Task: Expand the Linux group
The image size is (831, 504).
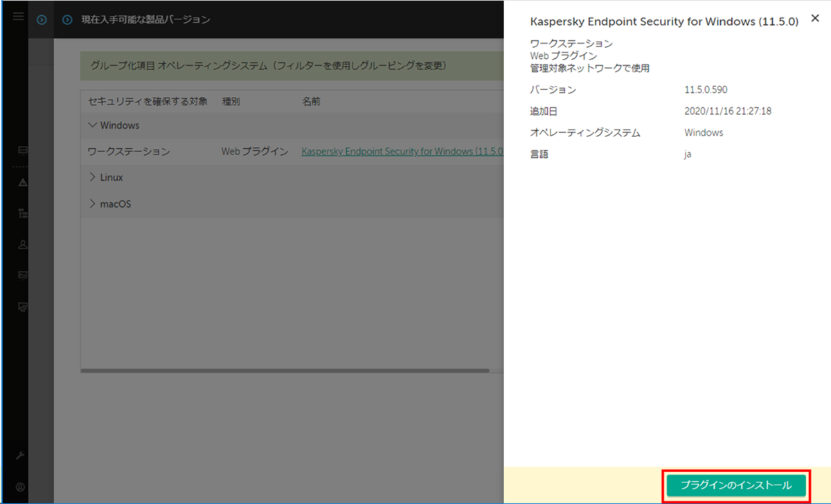Action: (93, 177)
